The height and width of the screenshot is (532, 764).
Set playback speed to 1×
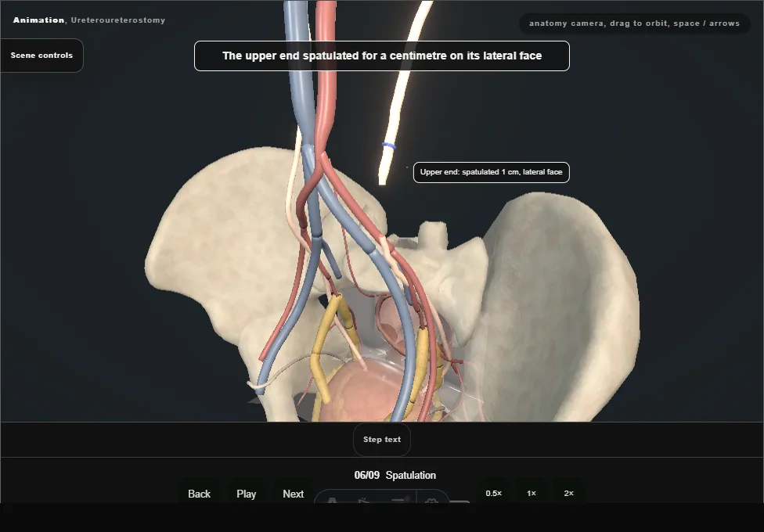[531, 494]
